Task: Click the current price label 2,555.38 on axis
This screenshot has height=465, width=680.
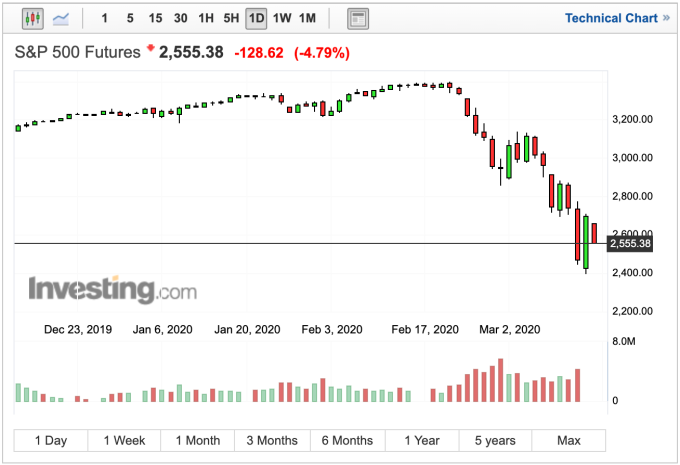Action: coord(630,244)
